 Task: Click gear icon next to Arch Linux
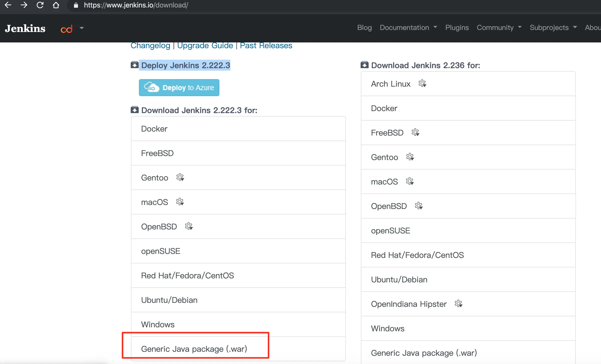point(422,83)
